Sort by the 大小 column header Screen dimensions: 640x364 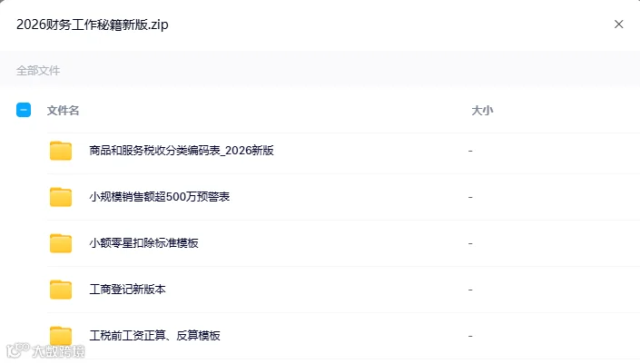pyautogui.click(x=482, y=110)
